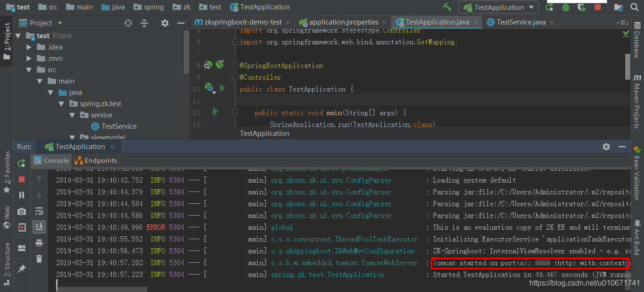644x292 pixels.
Task: Click the up stack trace arrow
Action: click(x=39, y=179)
